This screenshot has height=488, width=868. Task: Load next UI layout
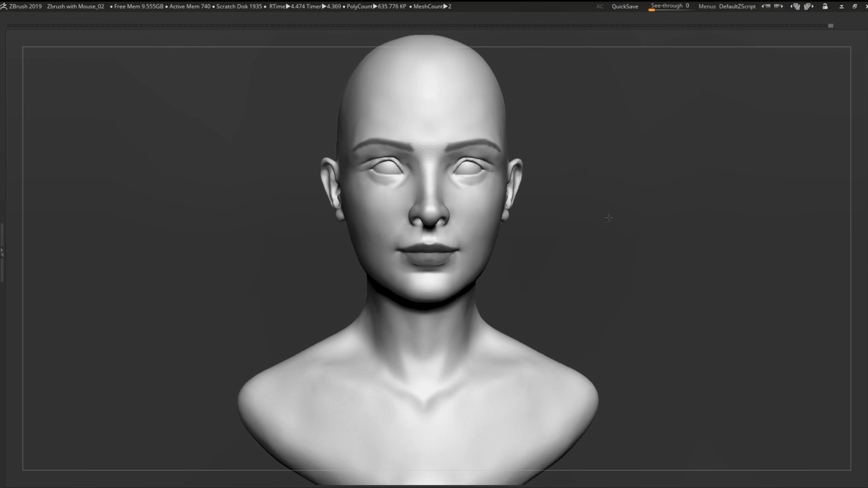[809, 6]
